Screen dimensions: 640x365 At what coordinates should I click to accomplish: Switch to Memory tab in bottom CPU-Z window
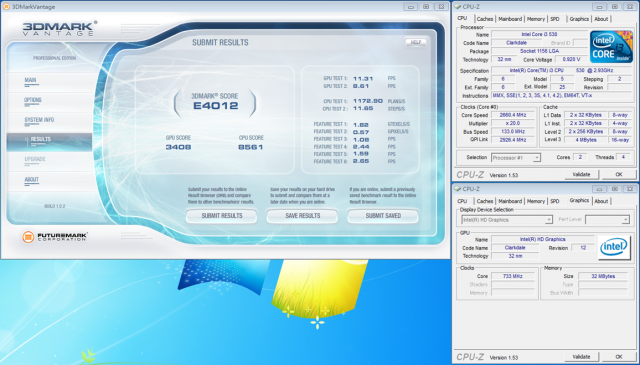click(x=536, y=201)
